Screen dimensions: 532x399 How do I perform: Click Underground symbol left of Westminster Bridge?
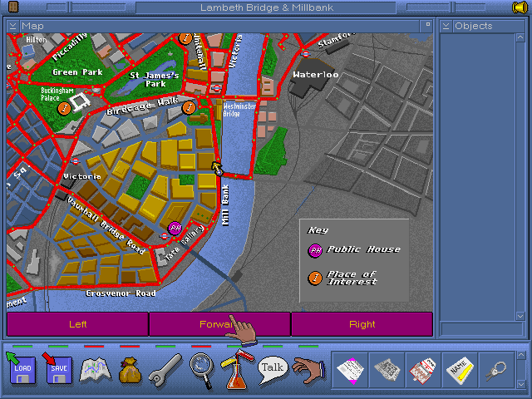[x=216, y=89]
